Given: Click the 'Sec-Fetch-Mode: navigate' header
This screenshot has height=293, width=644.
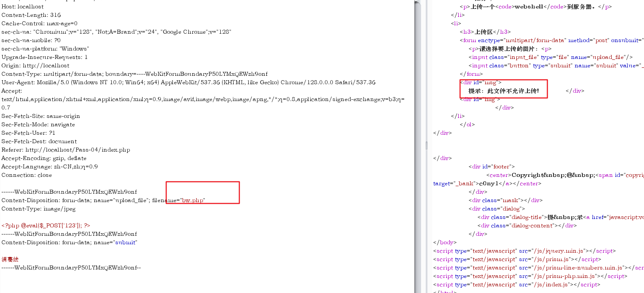Looking at the screenshot, I should pyautogui.click(x=38, y=125).
